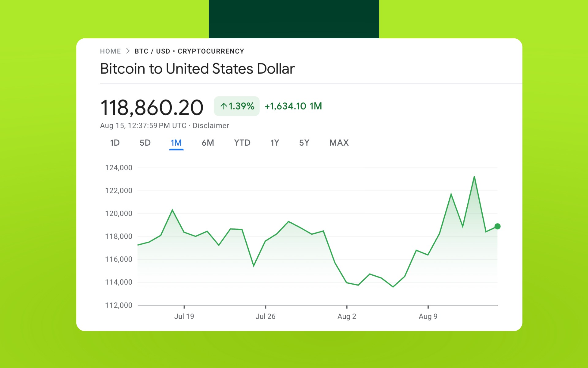
Task: Click the +1,634.10 1M change text
Action: (293, 106)
